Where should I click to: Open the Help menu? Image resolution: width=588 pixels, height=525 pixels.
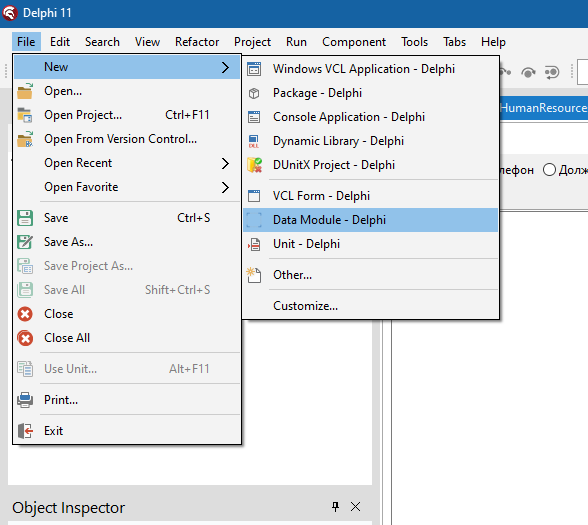493,42
